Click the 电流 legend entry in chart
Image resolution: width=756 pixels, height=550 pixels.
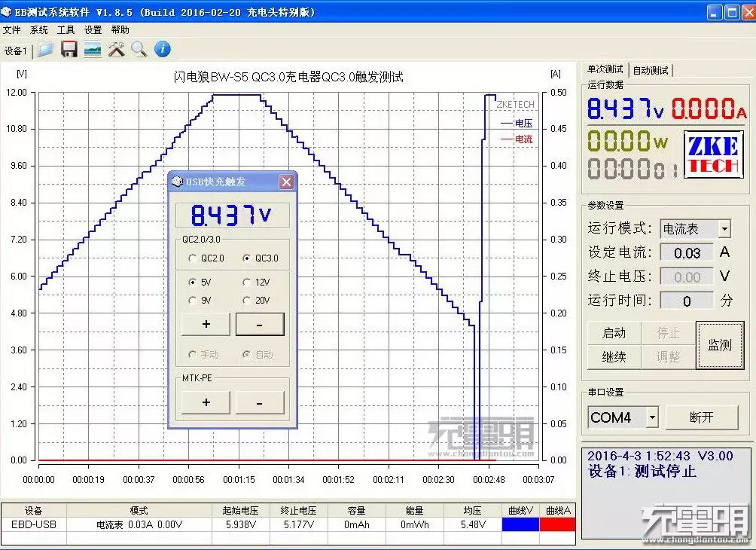pos(517,139)
